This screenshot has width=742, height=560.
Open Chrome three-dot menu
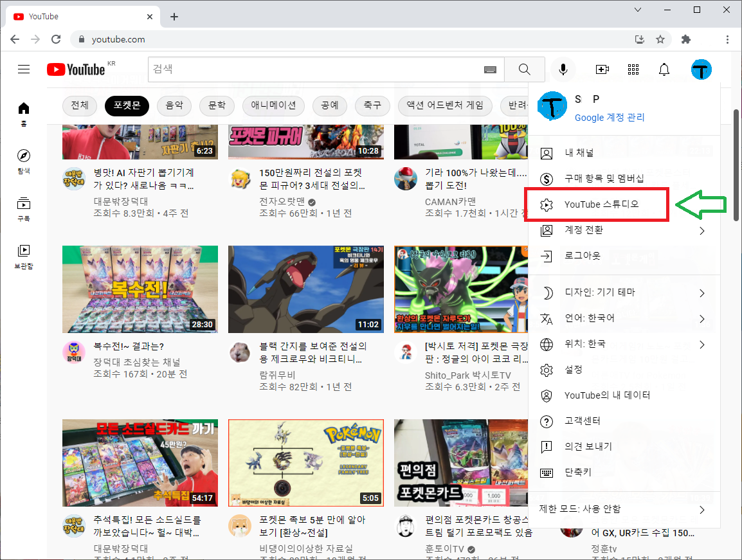pyautogui.click(x=727, y=39)
